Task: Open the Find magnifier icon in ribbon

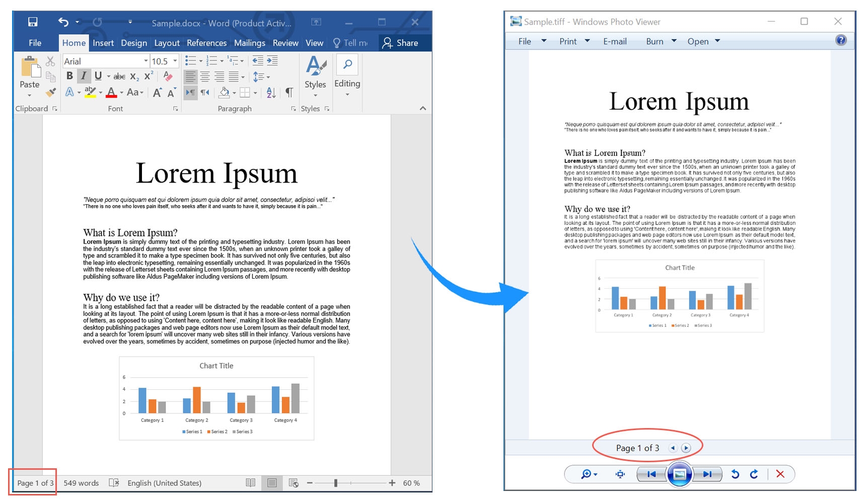Action: (348, 64)
